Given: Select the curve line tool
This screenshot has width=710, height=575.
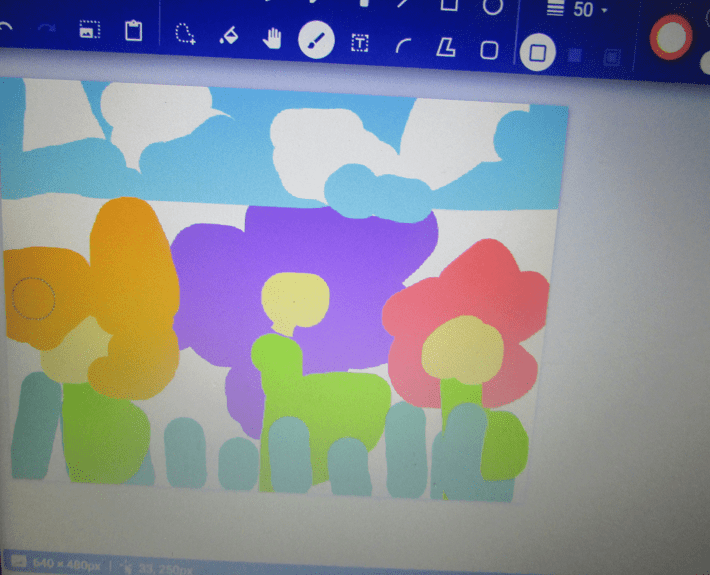Looking at the screenshot, I should tap(403, 45).
